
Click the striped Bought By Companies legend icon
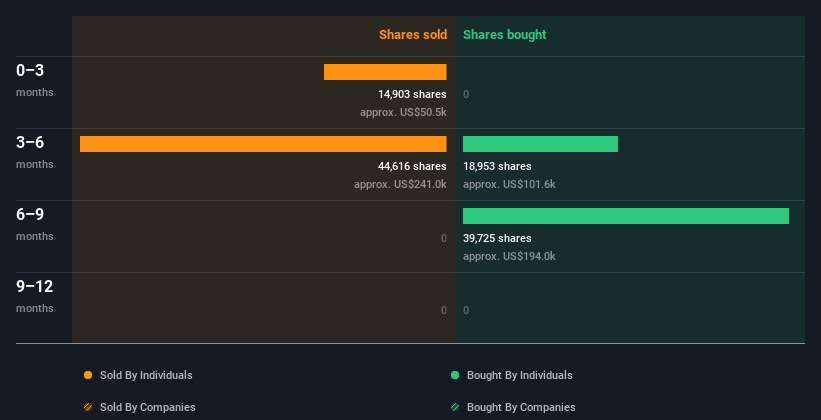pos(455,407)
